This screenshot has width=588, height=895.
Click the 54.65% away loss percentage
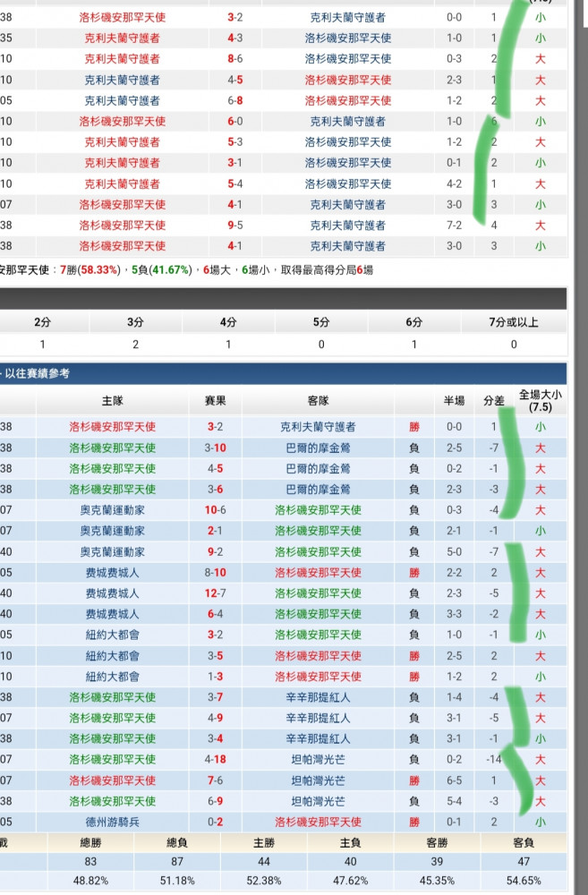524,881
